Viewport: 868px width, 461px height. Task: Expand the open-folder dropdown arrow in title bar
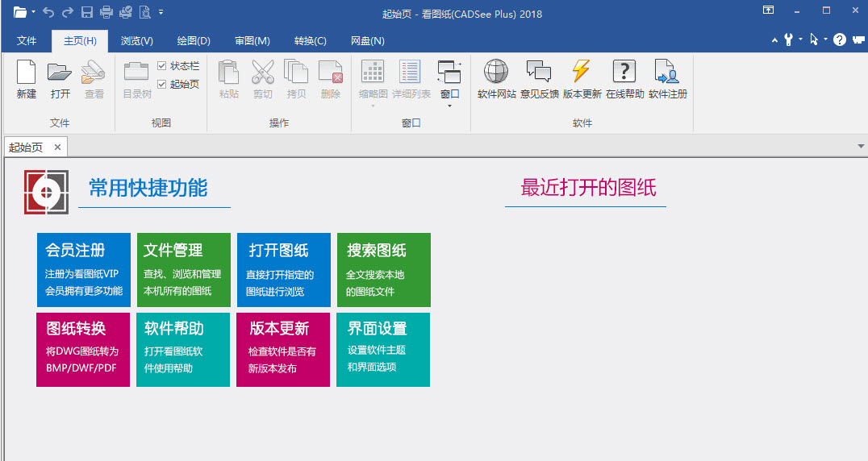33,11
